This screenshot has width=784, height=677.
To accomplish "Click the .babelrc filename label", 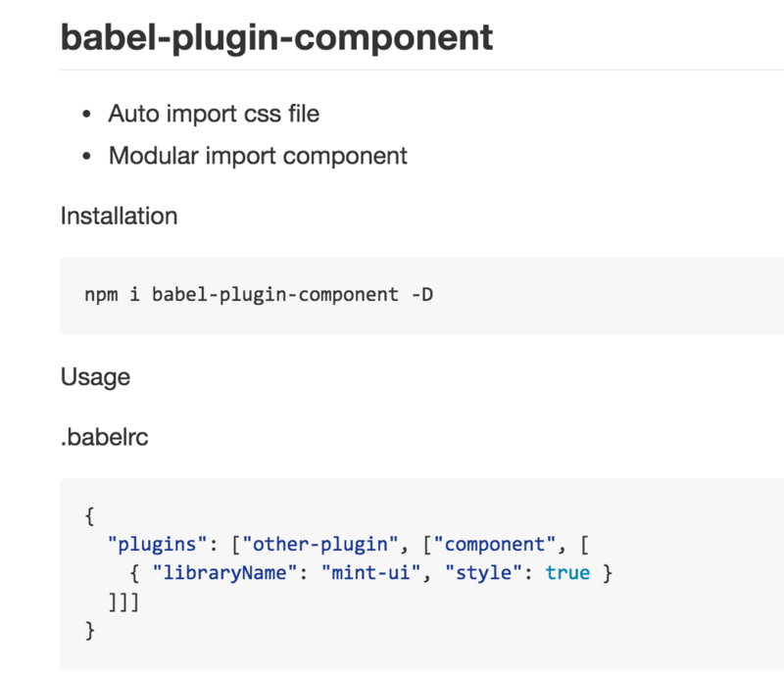I will pos(104,435).
